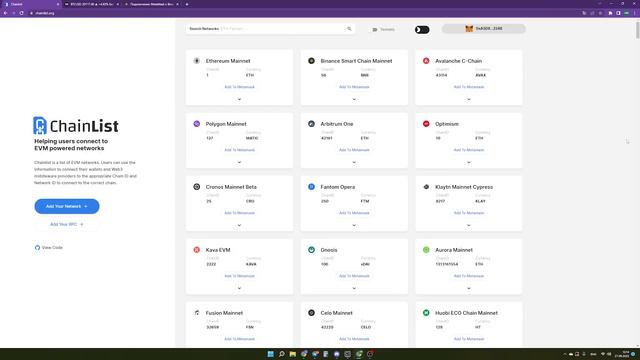Click the Add Your RPC link

(67, 224)
